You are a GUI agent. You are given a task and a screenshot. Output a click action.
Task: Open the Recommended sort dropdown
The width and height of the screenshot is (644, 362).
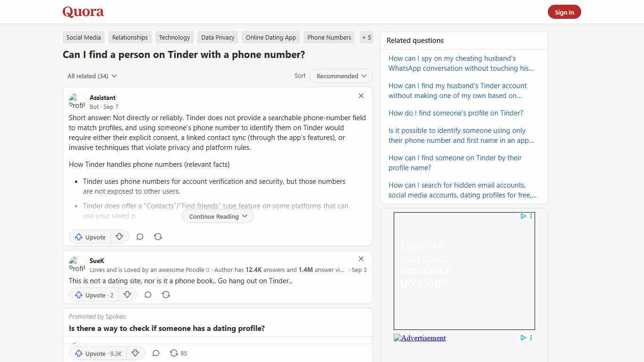[x=340, y=76]
